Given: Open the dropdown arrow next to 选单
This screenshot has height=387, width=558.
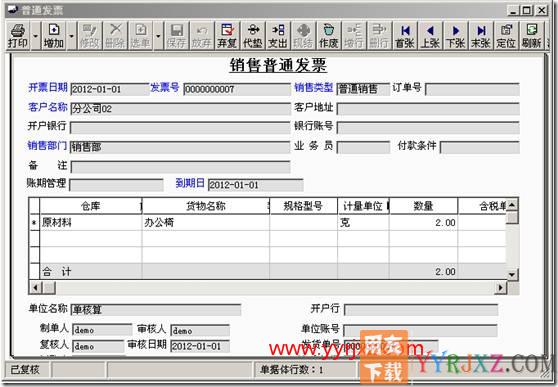Looking at the screenshot, I should 158,36.
